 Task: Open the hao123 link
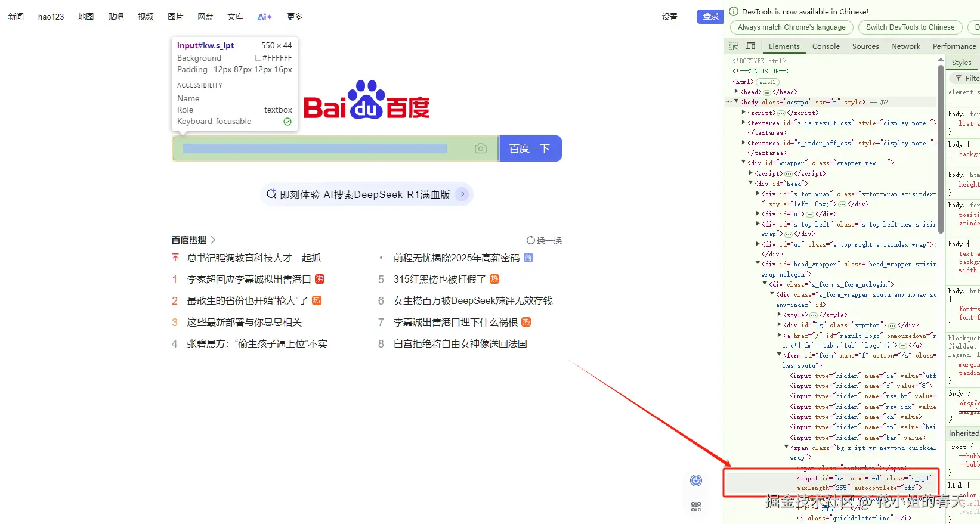pos(51,17)
